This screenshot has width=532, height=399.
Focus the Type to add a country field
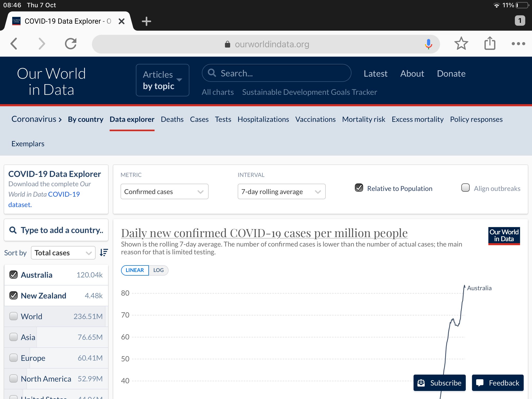coord(56,230)
